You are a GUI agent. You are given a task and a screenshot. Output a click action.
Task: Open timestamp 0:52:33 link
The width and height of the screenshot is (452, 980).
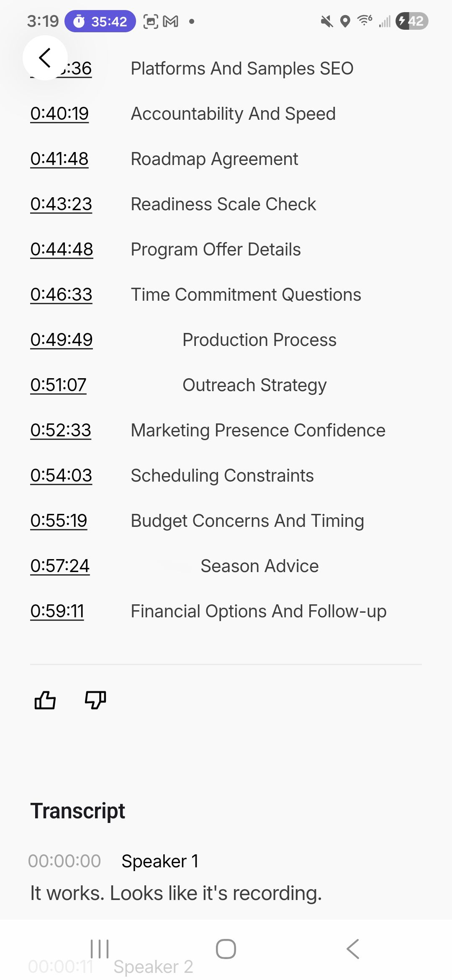[x=61, y=431]
